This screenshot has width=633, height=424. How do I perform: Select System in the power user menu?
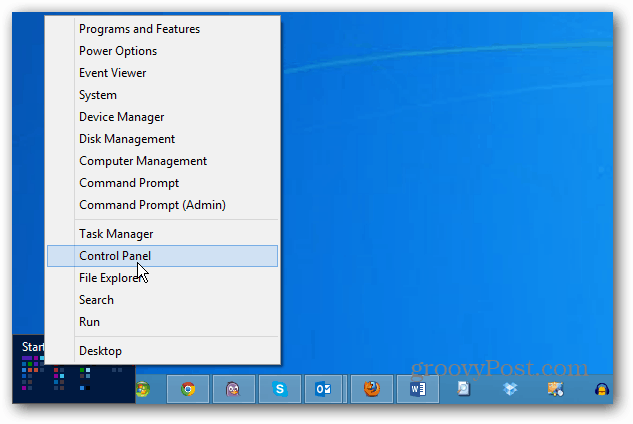click(x=162, y=95)
